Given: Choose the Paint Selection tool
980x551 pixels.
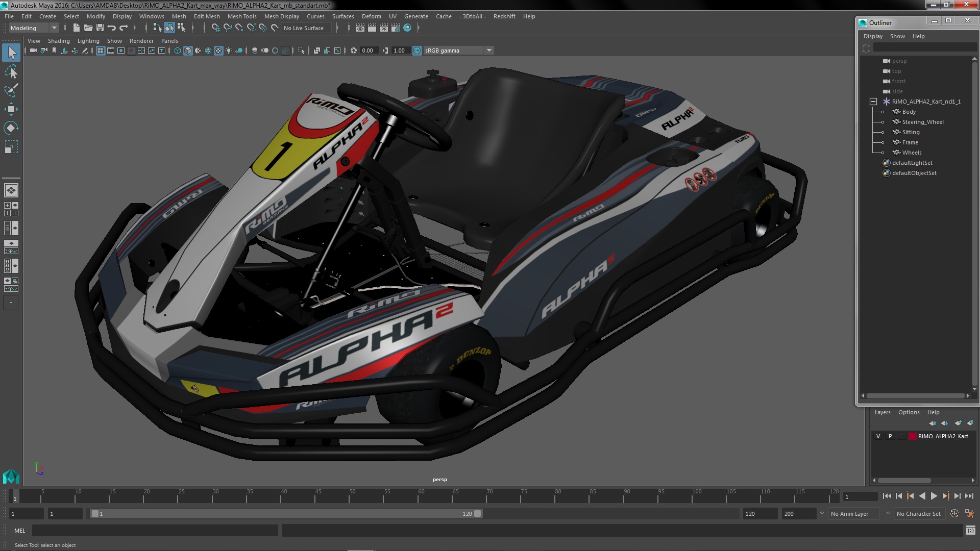Looking at the screenshot, I should [x=11, y=90].
